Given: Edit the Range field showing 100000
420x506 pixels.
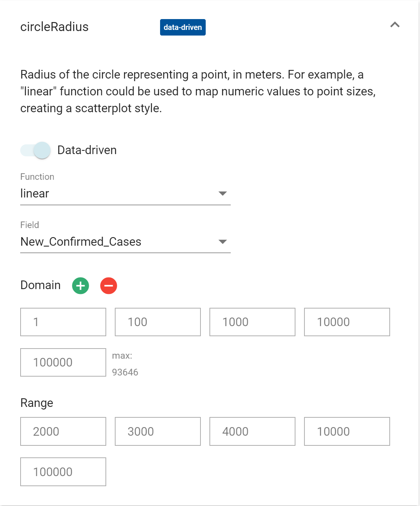Looking at the screenshot, I should [x=63, y=472].
